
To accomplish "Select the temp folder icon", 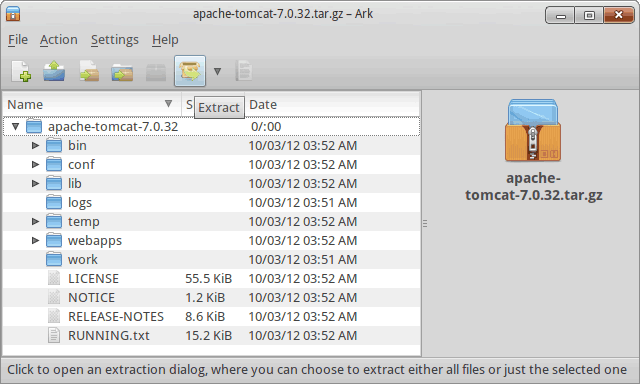I will click(x=54, y=221).
